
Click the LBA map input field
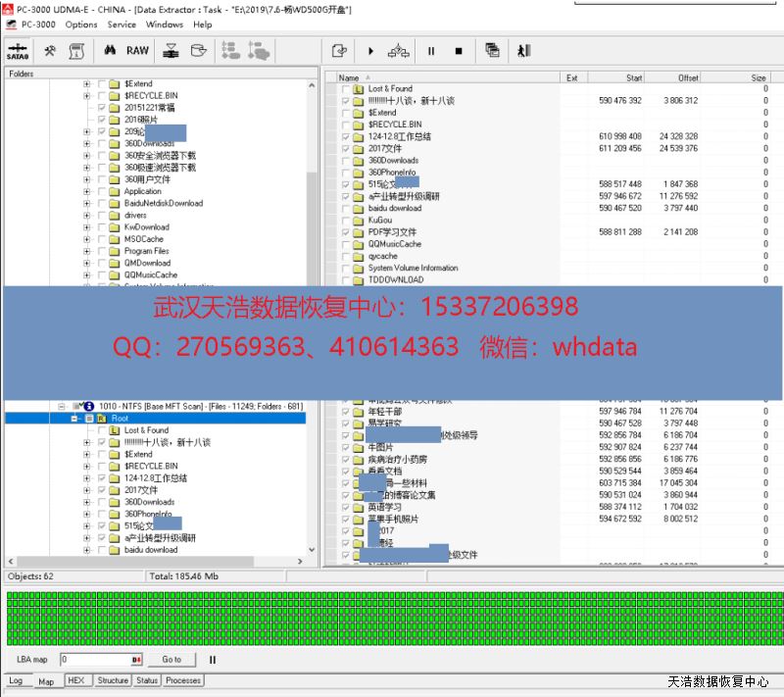(x=95, y=660)
